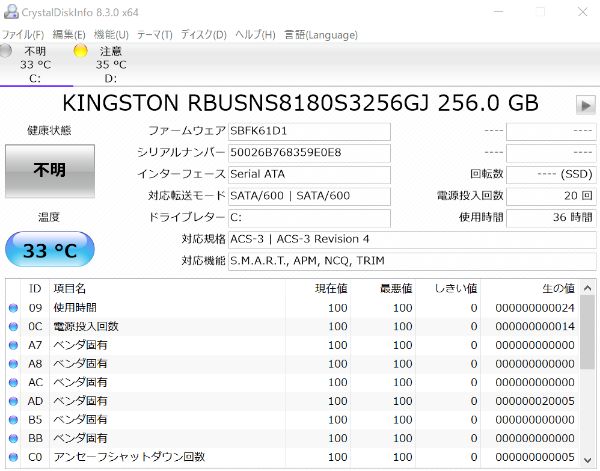Image resolution: width=600 pixels, height=471 pixels.
Task: Click the drive letter field C:
Action: click(309, 218)
